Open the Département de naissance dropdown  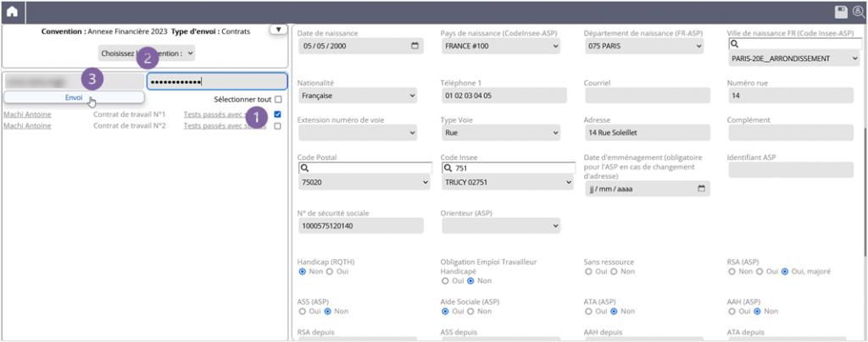(643, 46)
